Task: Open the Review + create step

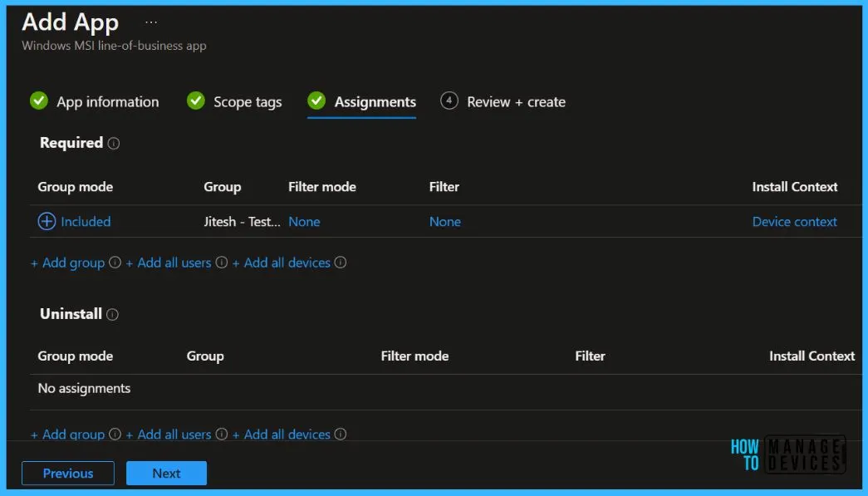Action: point(515,102)
